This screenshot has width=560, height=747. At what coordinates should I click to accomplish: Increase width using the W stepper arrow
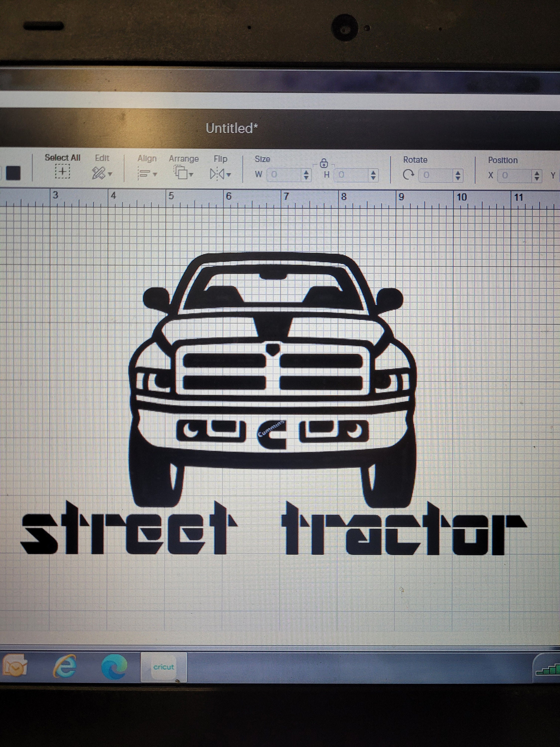pyautogui.click(x=306, y=172)
